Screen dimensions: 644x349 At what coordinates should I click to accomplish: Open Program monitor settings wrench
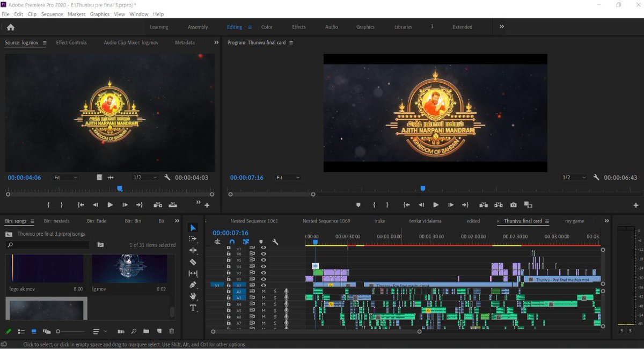[596, 177]
